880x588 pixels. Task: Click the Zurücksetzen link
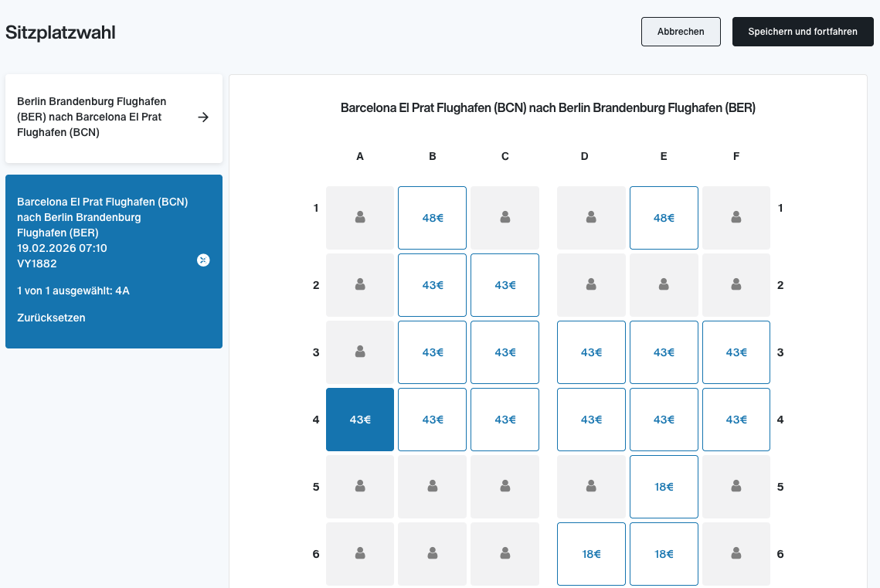pyautogui.click(x=51, y=318)
